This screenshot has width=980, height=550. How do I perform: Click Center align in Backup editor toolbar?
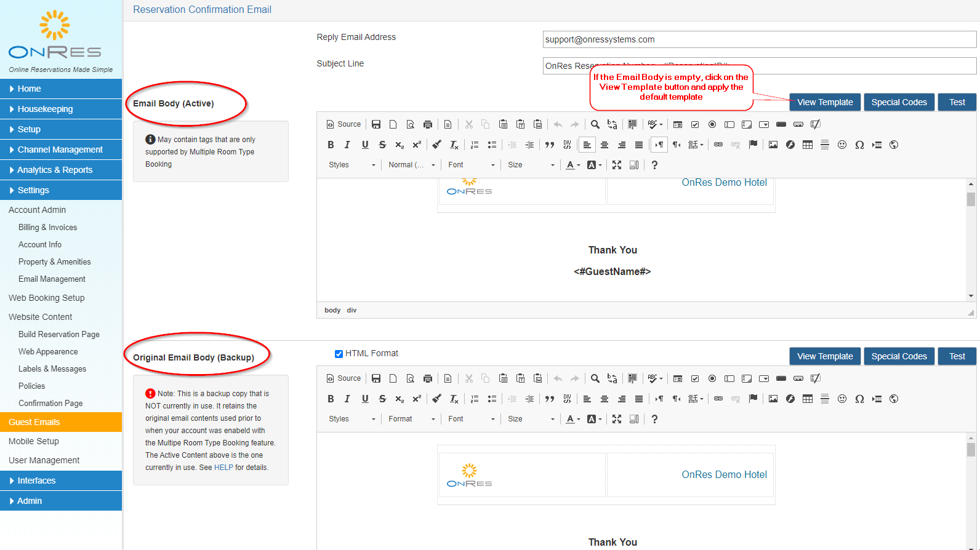604,399
